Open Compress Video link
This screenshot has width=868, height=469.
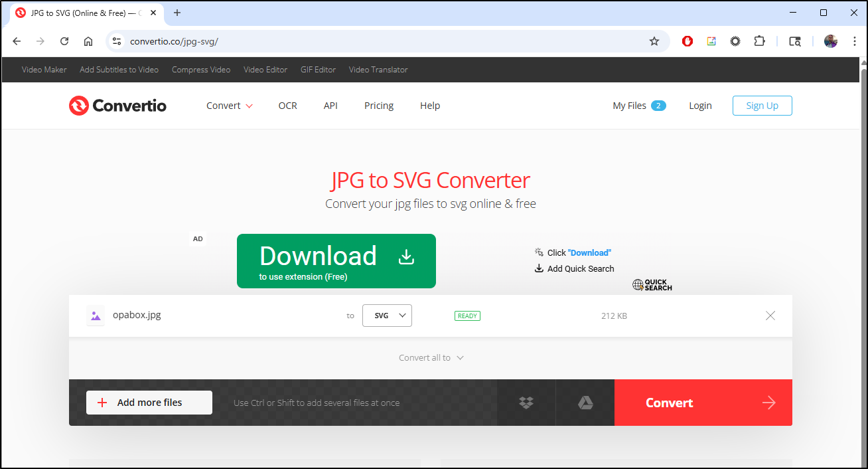201,70
